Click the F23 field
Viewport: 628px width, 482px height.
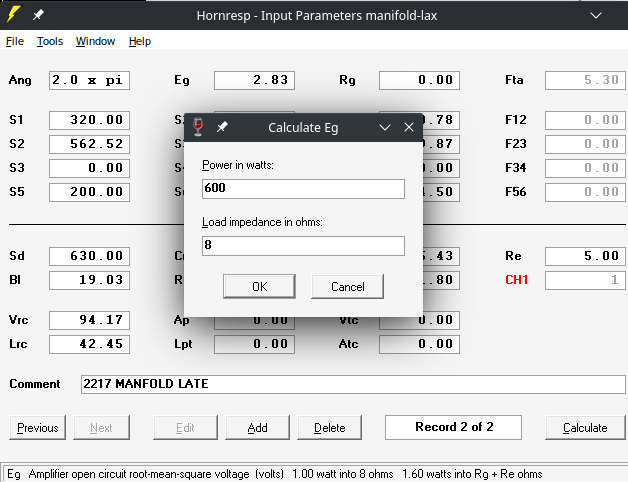point(585,144)
